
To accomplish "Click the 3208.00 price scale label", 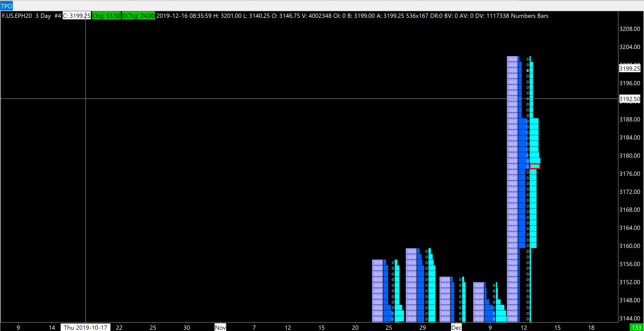I will pyautogui.click(x=629, y=29).
